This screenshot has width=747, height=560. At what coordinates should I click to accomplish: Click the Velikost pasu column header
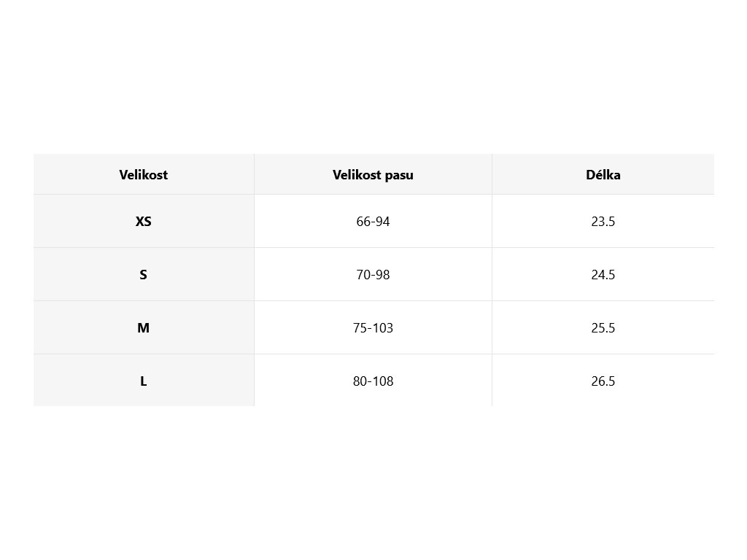pos(373,175)
